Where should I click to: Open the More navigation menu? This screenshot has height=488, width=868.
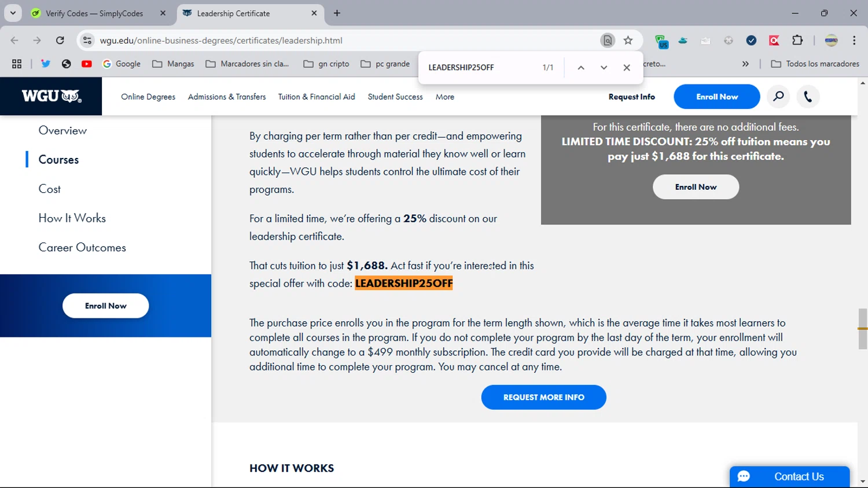point(445,97)
